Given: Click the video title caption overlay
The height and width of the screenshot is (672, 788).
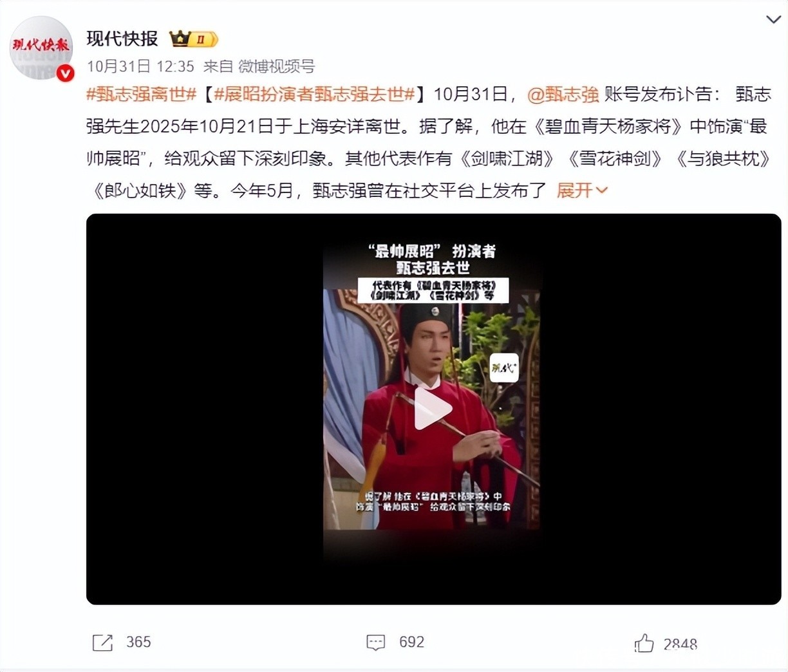Looking at the screenshot, I should [x=433, y=259].
